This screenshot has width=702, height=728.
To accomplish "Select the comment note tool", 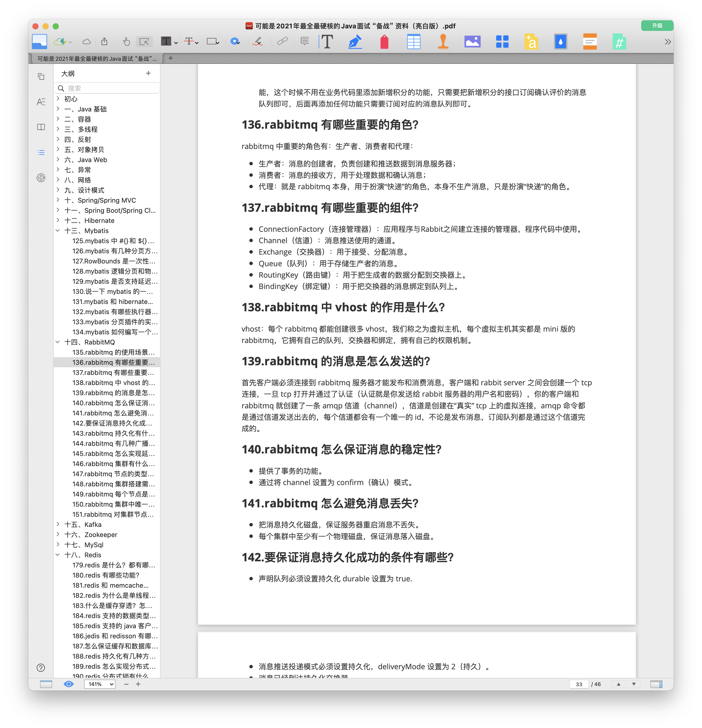I will [x=305, y=41].
